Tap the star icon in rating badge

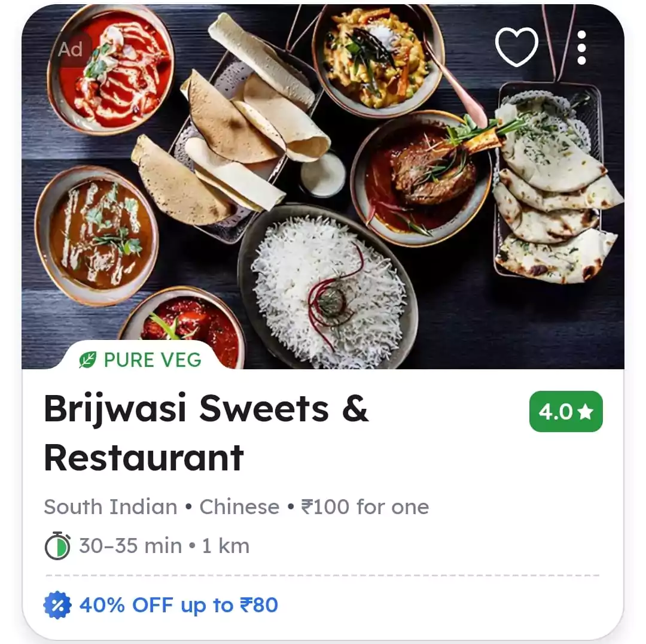(x=585, y=411)
